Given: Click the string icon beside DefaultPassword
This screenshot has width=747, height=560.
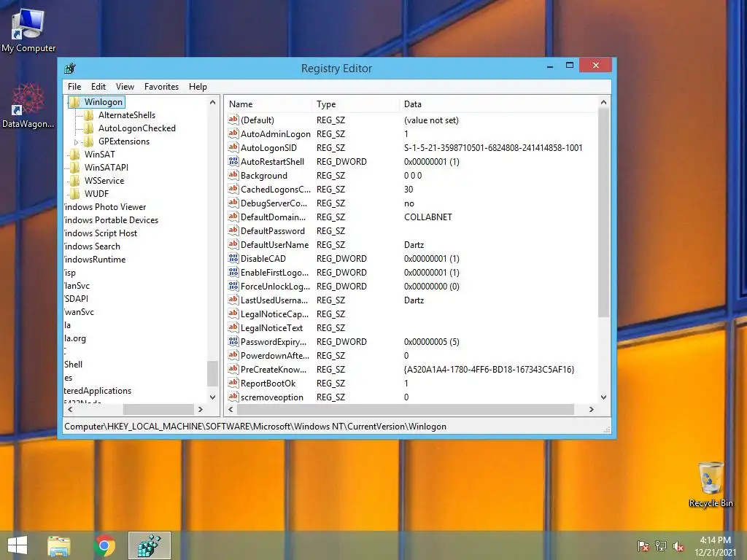Looking at the screenshot, I should point(233,230).
